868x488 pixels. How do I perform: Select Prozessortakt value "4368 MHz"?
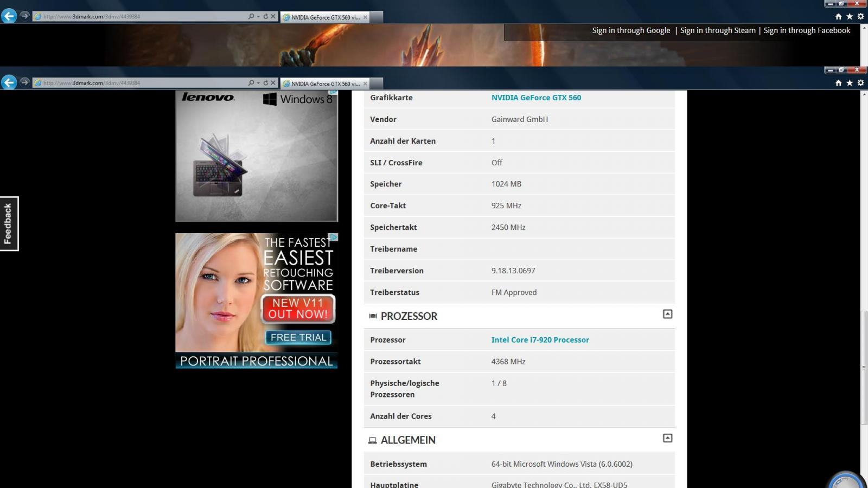508,362
